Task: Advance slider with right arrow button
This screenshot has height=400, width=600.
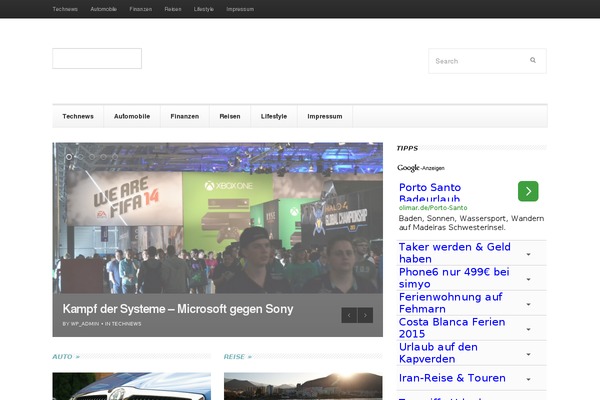Action: click(x=365, y=315)
